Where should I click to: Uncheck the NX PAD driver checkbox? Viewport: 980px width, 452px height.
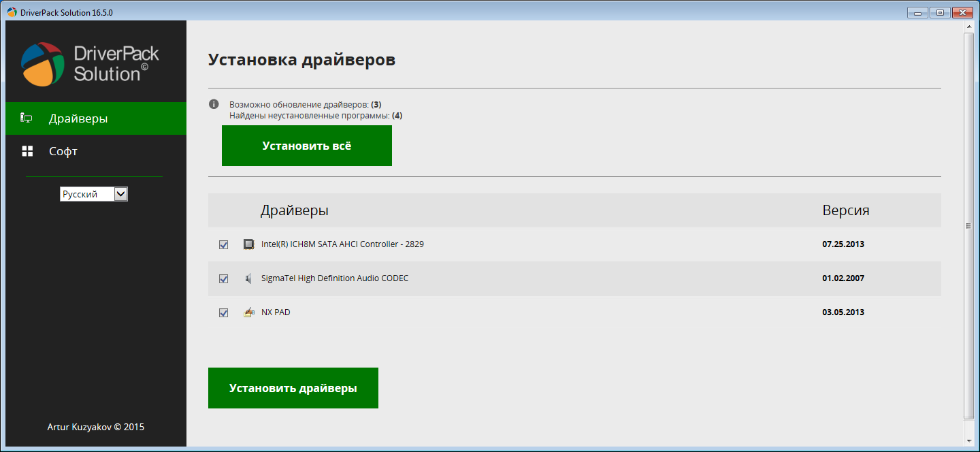click(x=223, y=312)
